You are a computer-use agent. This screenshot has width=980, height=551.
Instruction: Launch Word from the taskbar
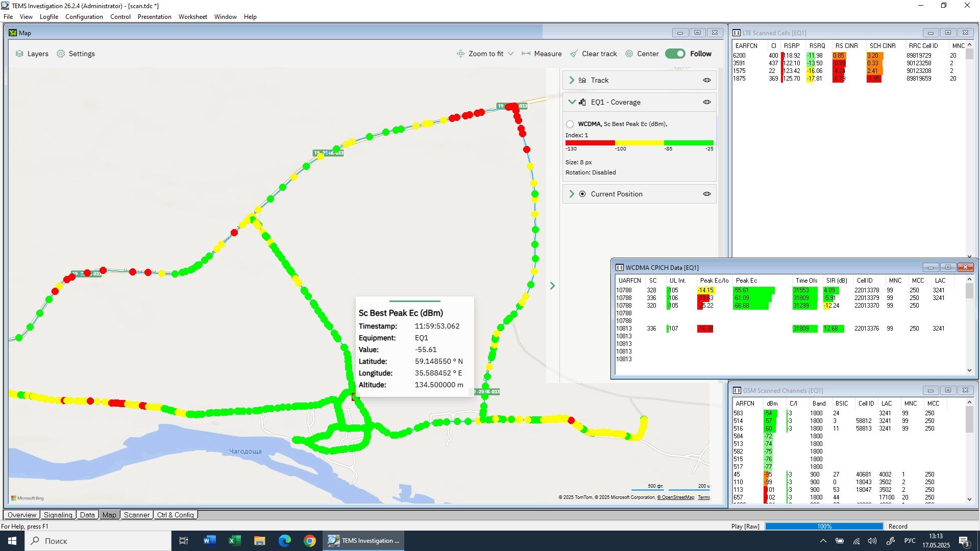coord(209,541)
